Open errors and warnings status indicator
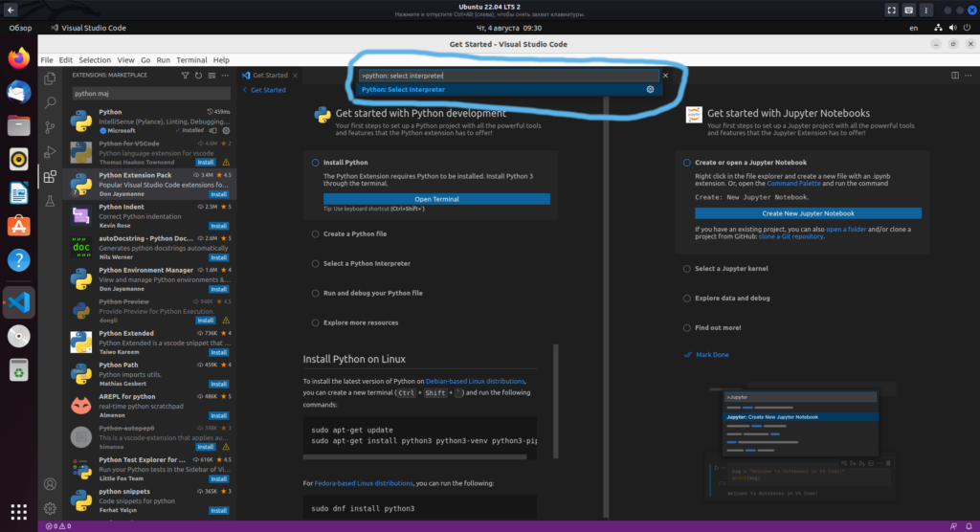 (x=58, y=526)
